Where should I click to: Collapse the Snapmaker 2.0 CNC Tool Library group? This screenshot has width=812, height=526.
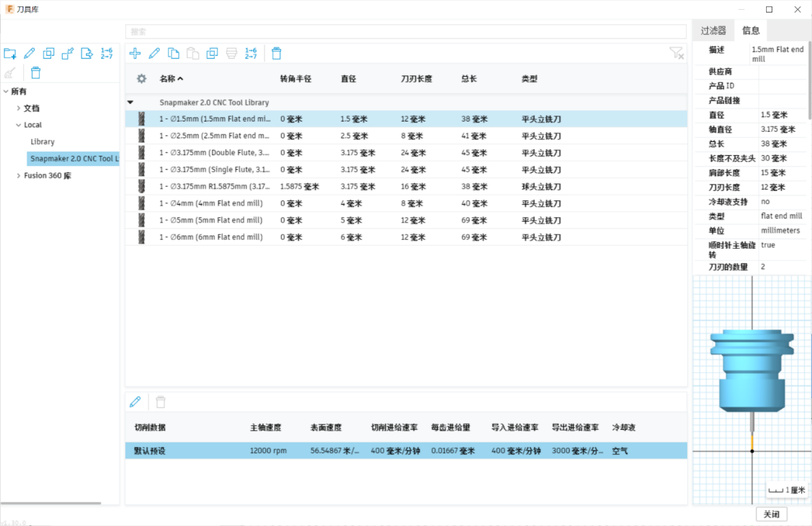click(x=131, y=102)
